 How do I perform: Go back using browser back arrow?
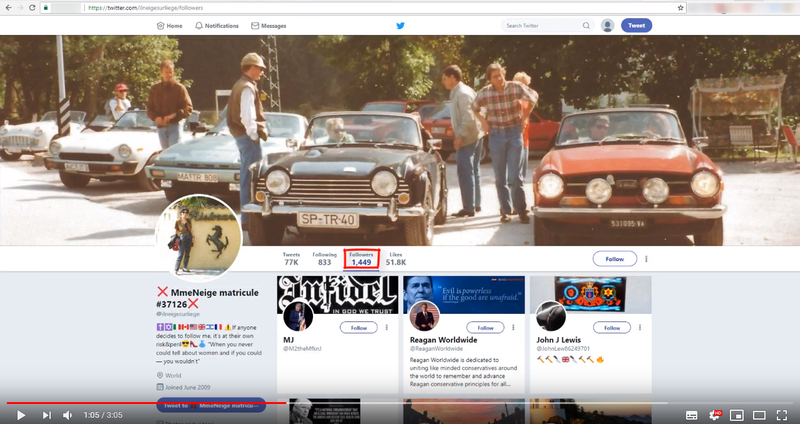(8, 8)
